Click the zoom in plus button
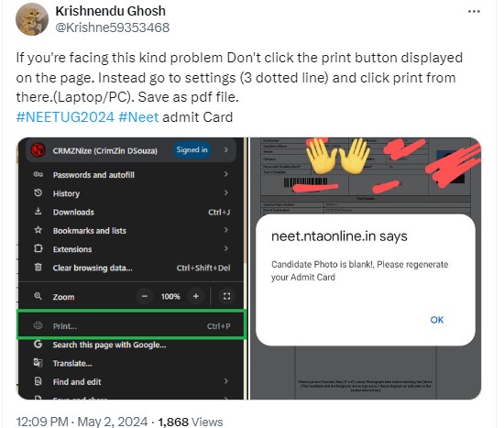Image resolution: width=504 pixels, height=428 pixels. click(x=196, y=296)
